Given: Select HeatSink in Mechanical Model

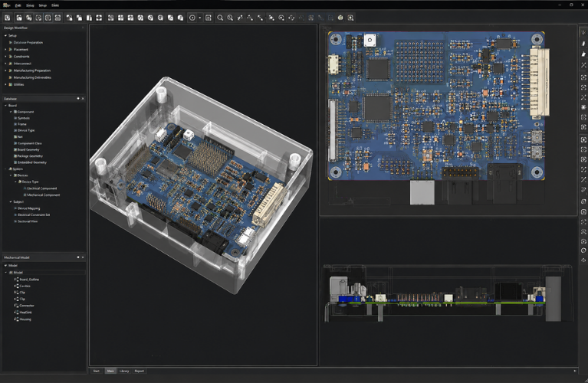Looking at the screenshot, I should point(25,313).
